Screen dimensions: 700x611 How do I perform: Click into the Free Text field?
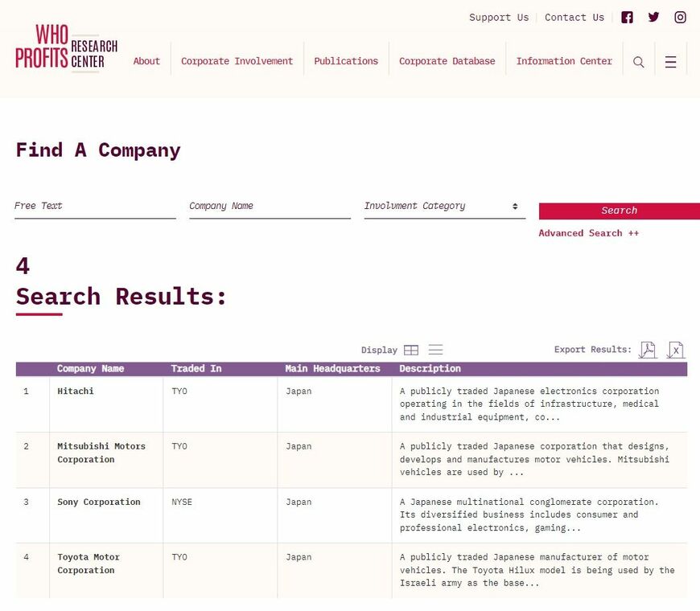pos(95,207)
